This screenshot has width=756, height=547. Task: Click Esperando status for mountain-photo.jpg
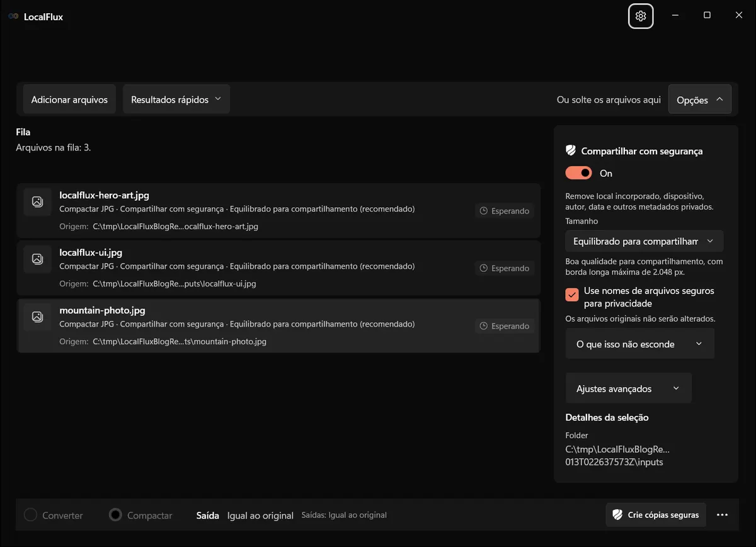505,326
